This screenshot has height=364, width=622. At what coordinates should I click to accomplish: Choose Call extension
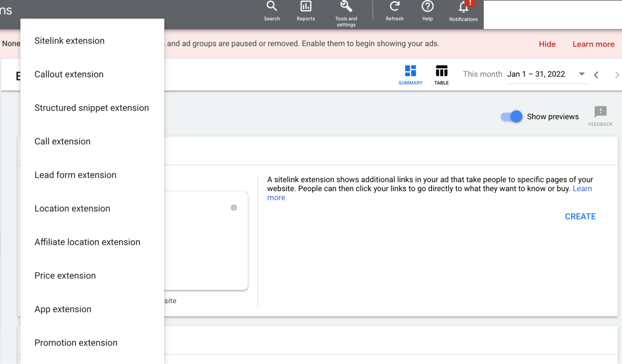(x=92, y=141)
